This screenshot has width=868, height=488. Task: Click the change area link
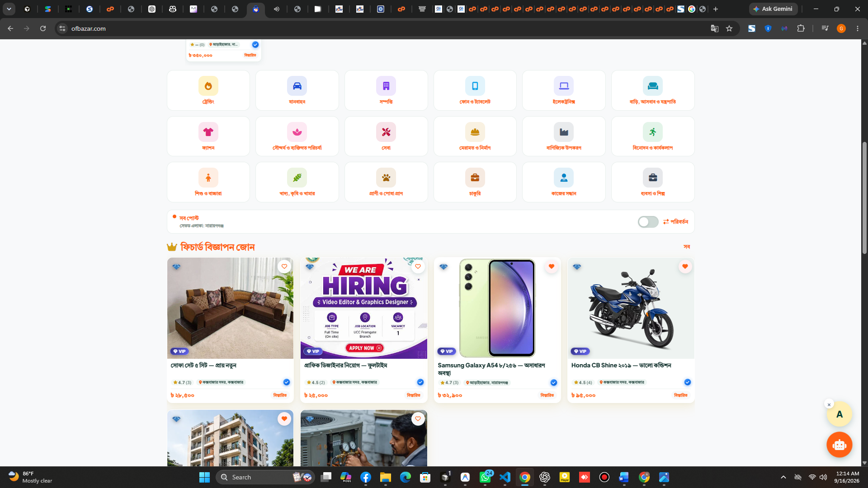tap(676, 222)
